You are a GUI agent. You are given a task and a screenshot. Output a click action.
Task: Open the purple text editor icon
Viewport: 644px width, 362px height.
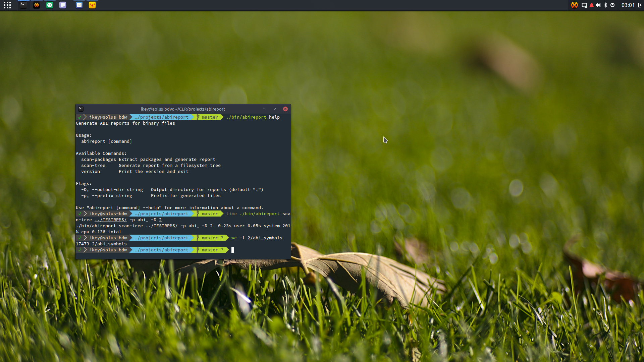[x=63, y=5]
